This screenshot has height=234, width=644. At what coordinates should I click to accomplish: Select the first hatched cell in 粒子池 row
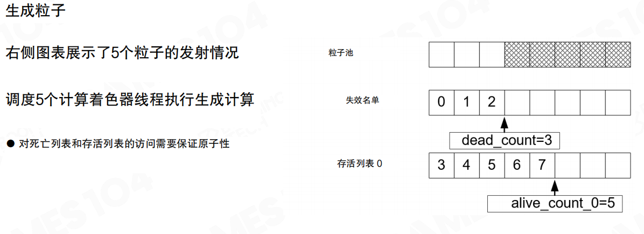(x=517, y=54)
